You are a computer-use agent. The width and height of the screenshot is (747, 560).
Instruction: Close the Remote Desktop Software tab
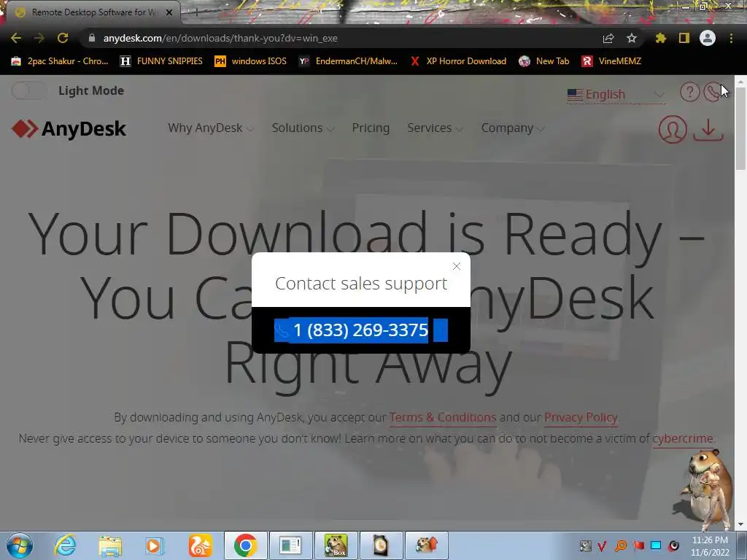[x=169, y=12]
